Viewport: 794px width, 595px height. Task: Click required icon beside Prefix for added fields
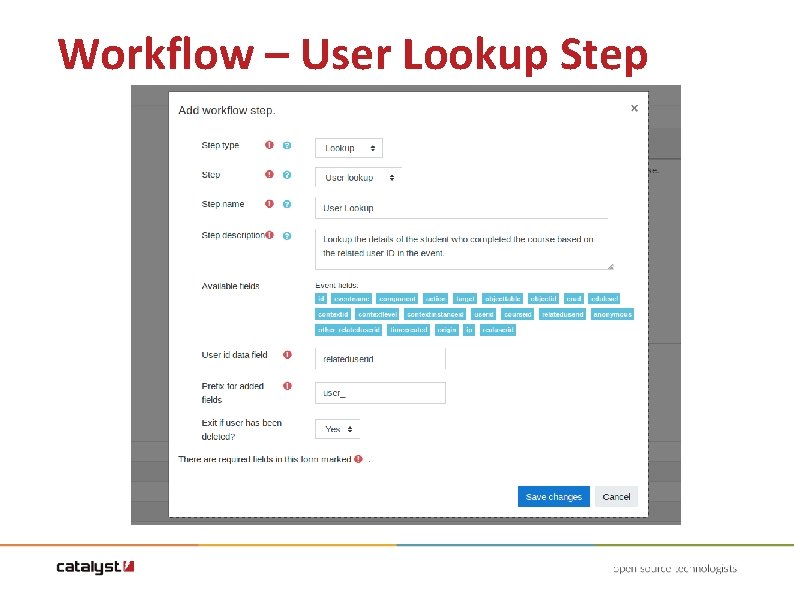(287, 386)
